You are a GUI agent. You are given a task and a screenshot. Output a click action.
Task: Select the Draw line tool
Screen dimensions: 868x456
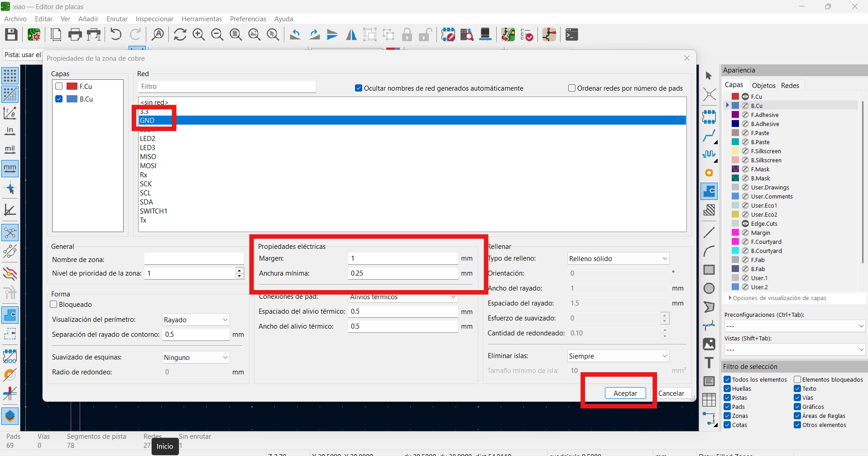(x=709, y=233)
